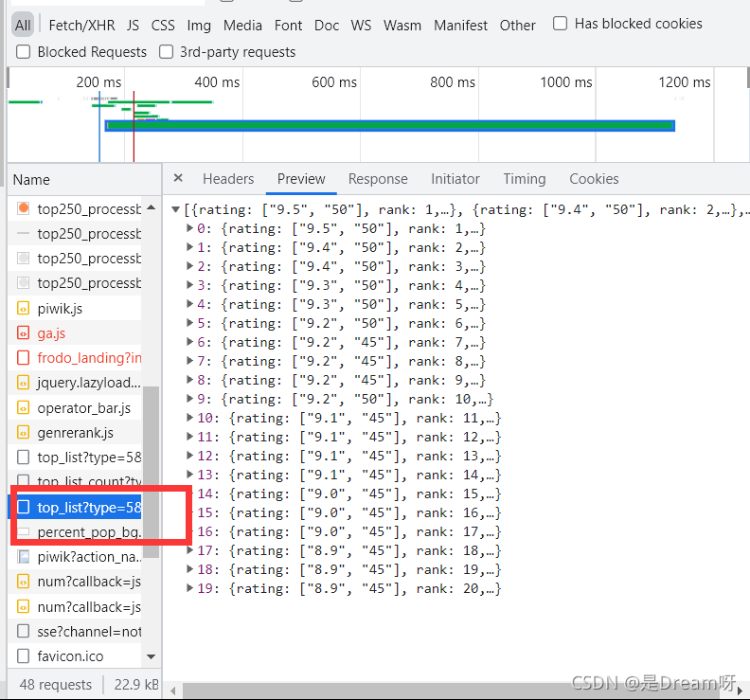The width and height of the screenshot is (750, 700).
Task: Filter requests by Media
Action: [x=242, y=25]
